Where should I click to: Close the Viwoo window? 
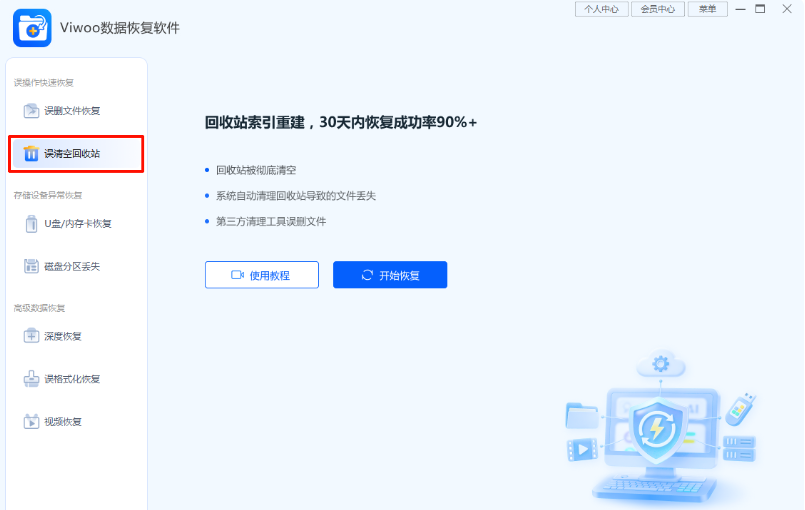coord(787,9)
